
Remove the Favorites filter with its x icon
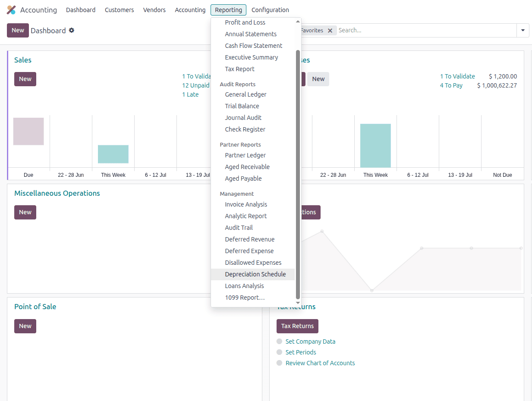[330, 31]
